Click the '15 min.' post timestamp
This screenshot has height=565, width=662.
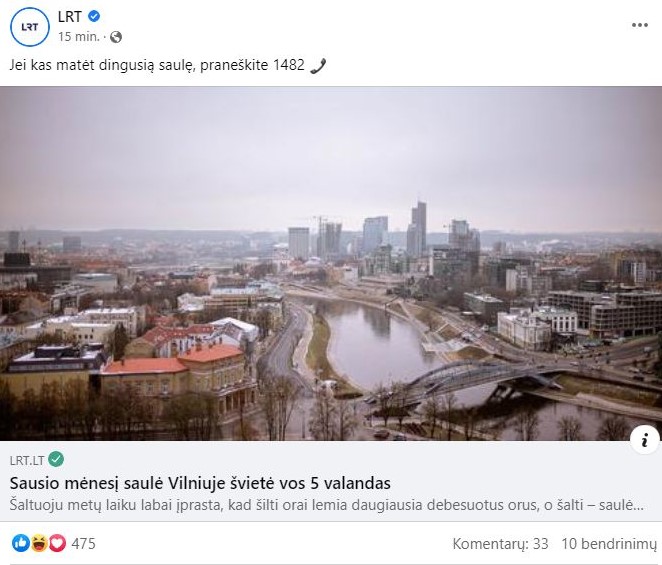pyautogui.click(x=79, y=37)
